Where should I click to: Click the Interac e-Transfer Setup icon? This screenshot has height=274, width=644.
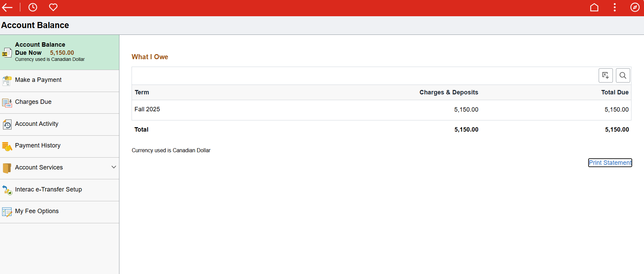tap(7, 190)
